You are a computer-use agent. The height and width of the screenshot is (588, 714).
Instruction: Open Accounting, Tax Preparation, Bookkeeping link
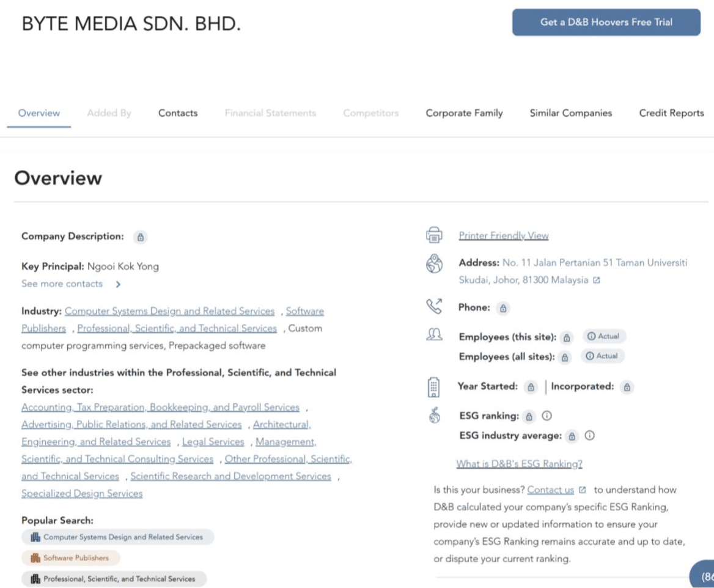tap(160, 407)
